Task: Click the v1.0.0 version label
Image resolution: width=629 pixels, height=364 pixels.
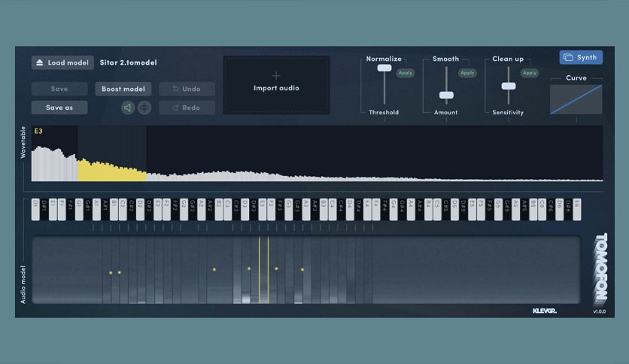Action: pyautogui.click(x=600, y=311)
